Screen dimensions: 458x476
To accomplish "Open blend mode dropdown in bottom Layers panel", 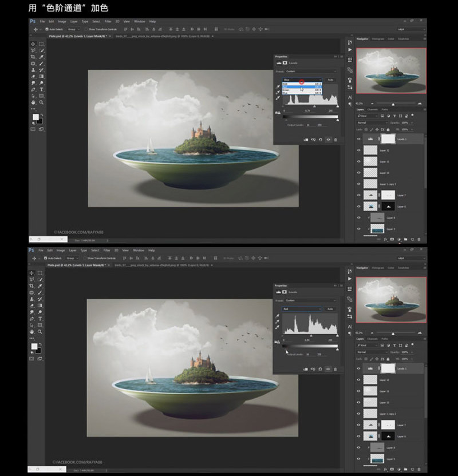I will click(372, 352).
